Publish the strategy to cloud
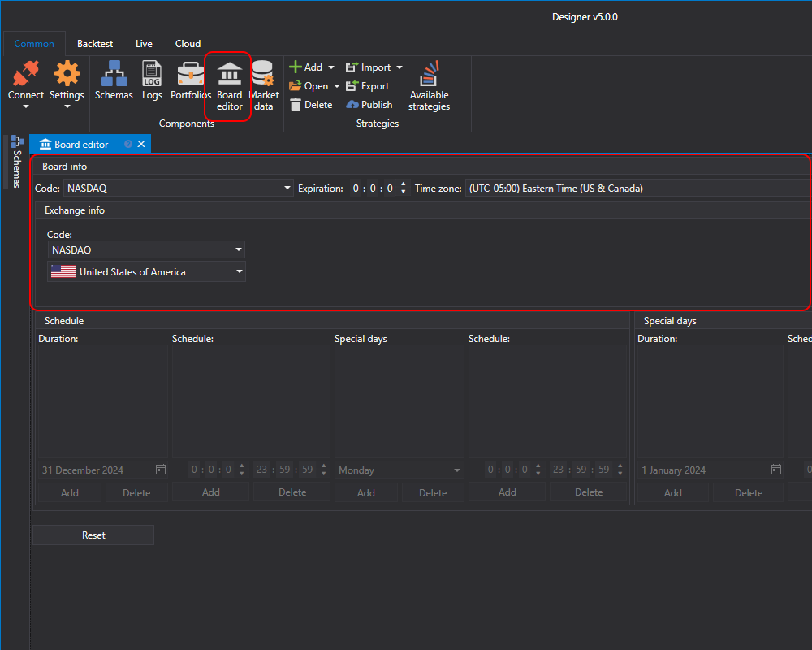The height and width of the screenshot is (650, 812). [369, 105]
